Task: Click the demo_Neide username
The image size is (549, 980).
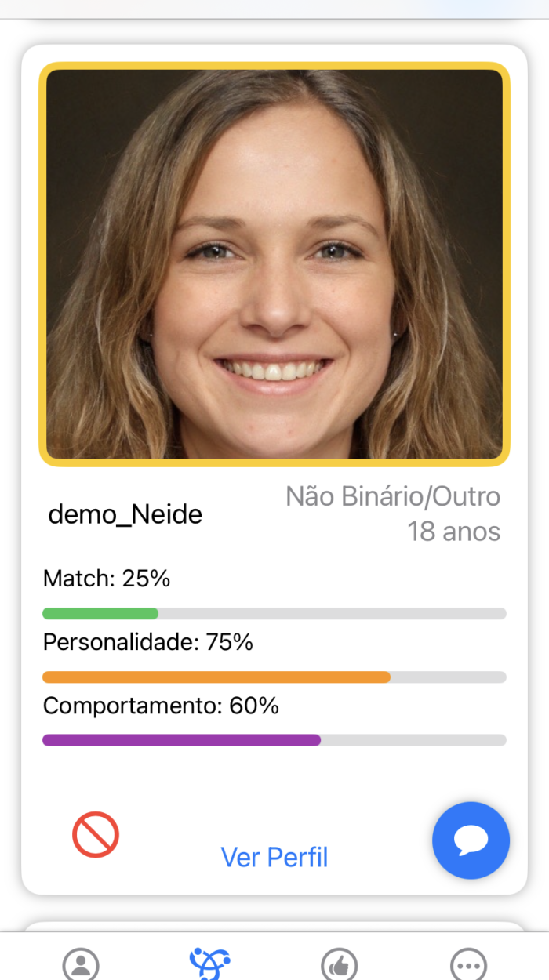Action: tap(125, 514)
